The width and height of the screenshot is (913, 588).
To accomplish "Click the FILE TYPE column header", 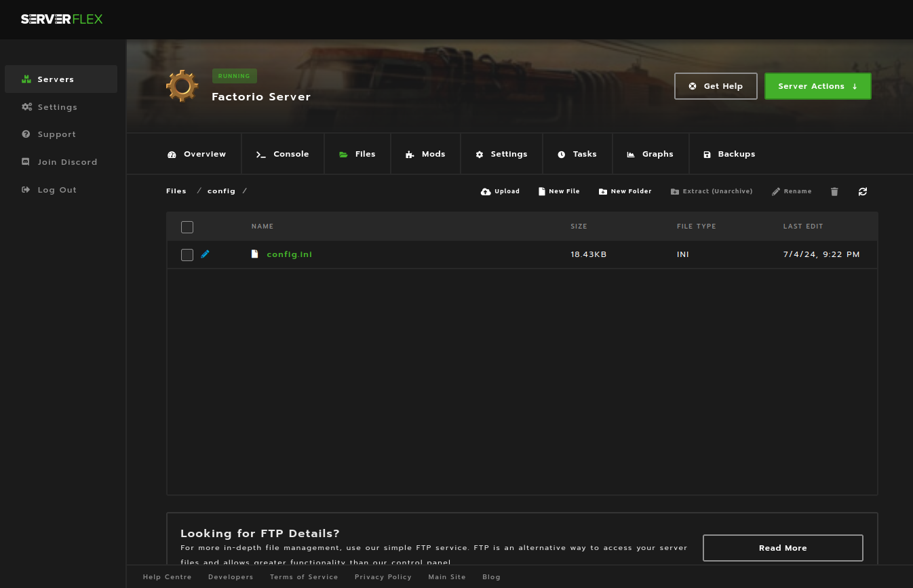I will tap(697, 227).
